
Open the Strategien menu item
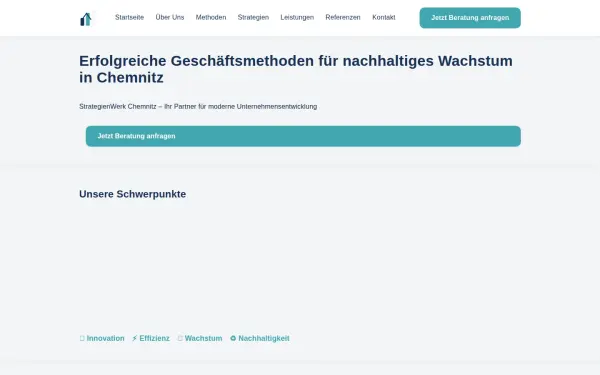point(253,18)
